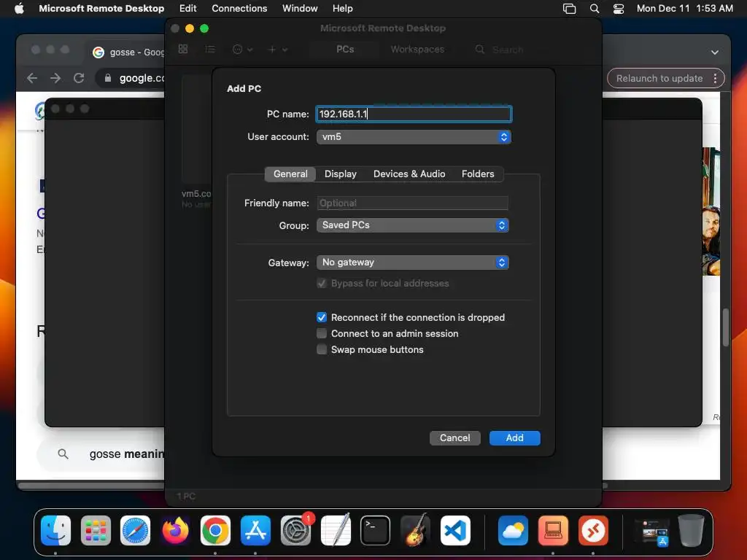Switch to the General tab
The width and height of the screenshot is (747, 560).
tap(290, 174)
